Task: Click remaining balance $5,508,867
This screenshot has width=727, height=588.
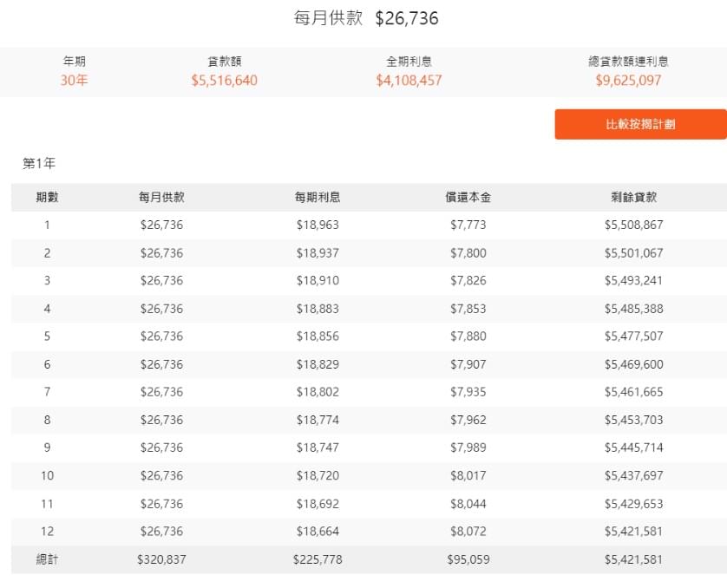Action: pyautogui.click(x=634, y=225)
